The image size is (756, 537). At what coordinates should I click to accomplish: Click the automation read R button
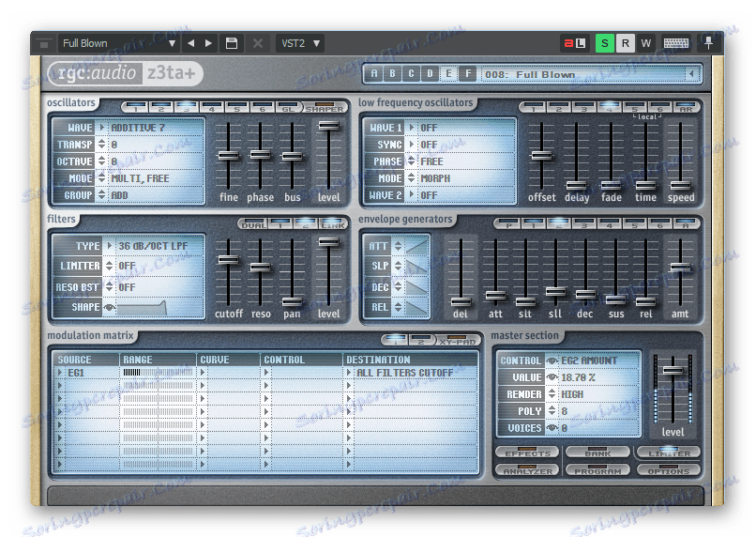click(x=626, y=43)
